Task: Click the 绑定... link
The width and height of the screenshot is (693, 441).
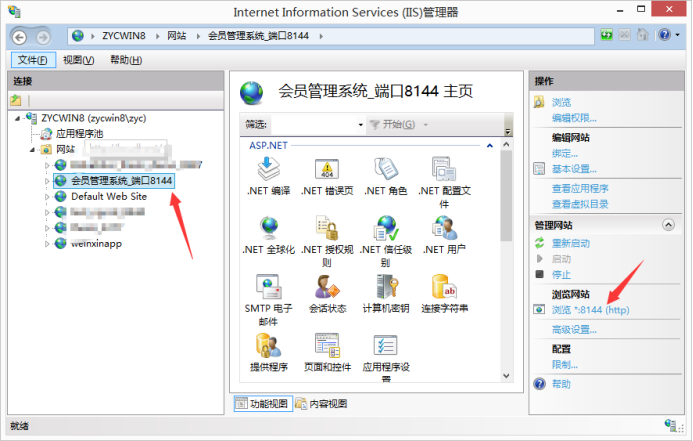Action: tap(564, 154)
